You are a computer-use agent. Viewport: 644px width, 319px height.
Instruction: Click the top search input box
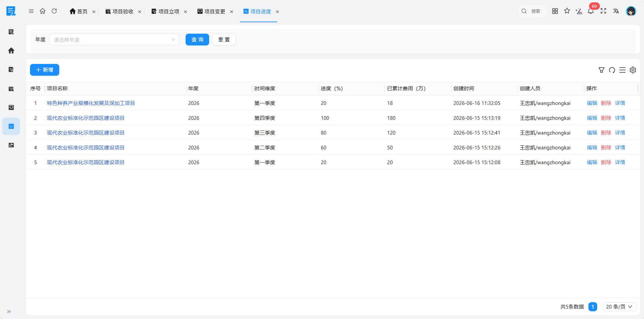coord(533,11)
